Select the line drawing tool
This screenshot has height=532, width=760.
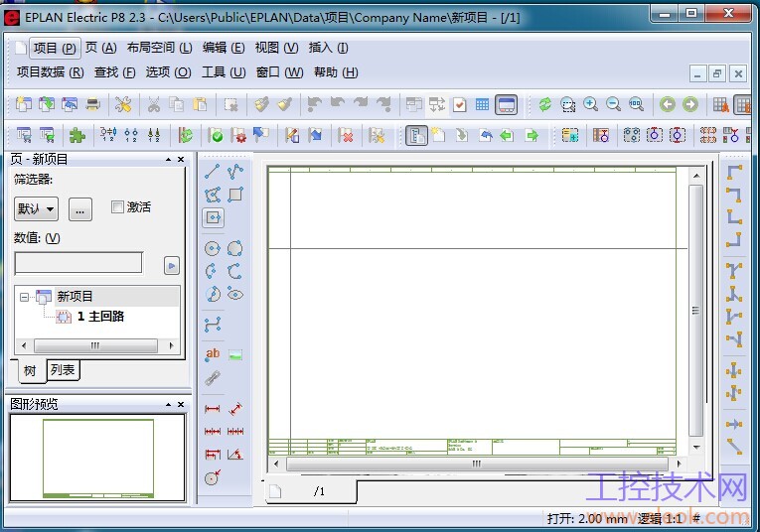(x=213, y=172)
